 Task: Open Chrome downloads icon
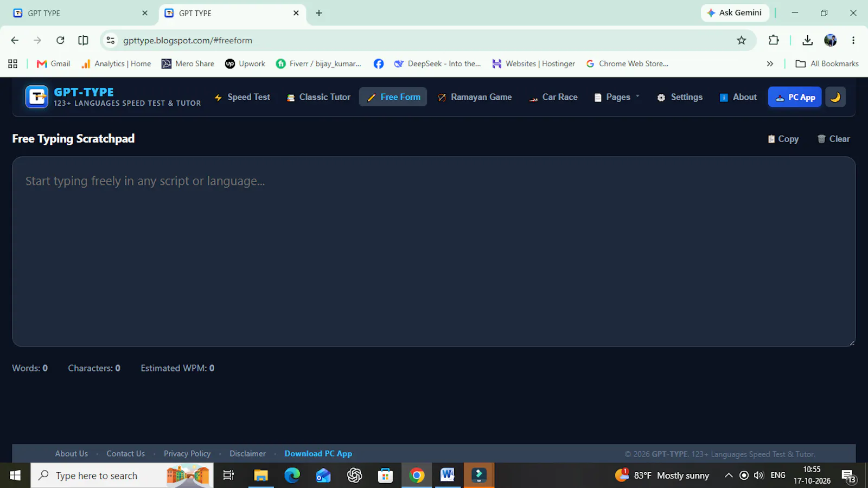(x=807, y=40)
